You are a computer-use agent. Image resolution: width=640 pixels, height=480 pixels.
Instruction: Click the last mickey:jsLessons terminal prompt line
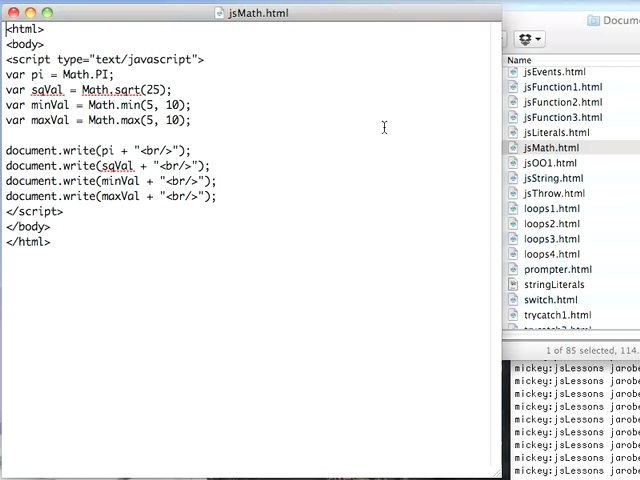(577, 471)
